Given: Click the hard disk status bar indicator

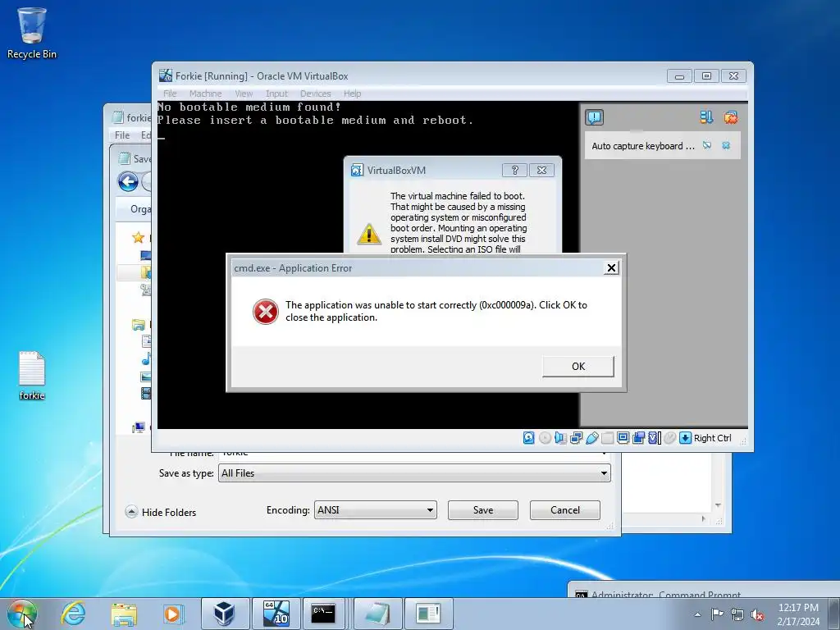Looking at the screenshot, I should coord(529,438).
